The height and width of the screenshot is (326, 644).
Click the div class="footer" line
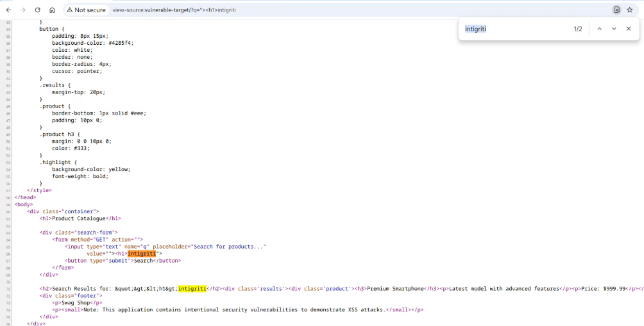tap(71, 296)
